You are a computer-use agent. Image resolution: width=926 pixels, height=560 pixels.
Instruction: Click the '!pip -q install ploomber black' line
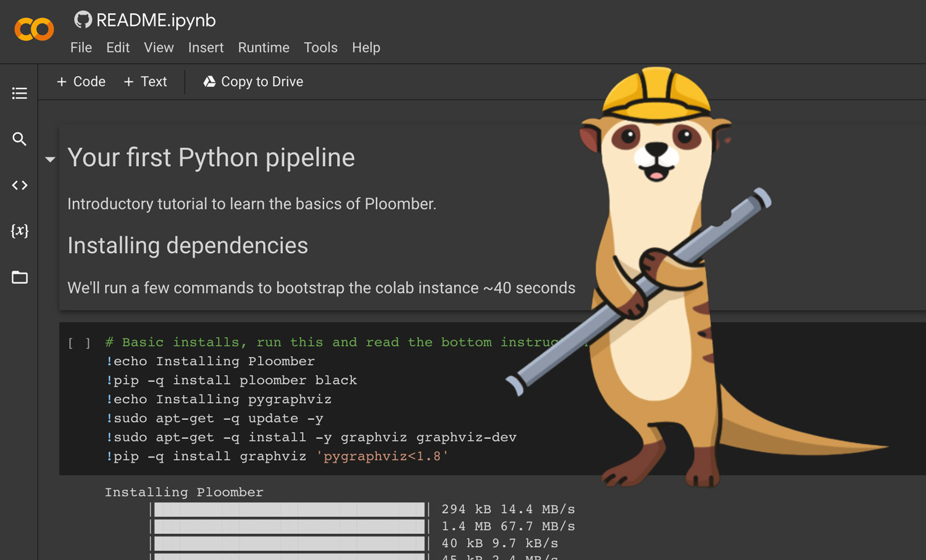231,380
